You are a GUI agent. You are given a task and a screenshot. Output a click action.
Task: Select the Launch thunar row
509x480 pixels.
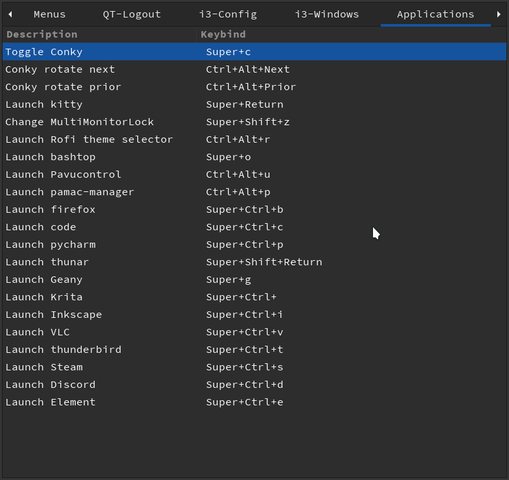254,262
